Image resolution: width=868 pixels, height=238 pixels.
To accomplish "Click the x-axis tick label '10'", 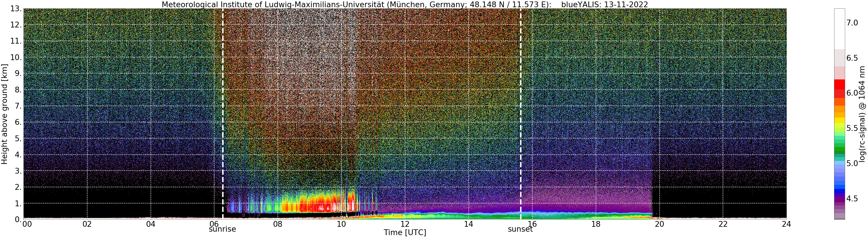I will click(x=341, y=224).
